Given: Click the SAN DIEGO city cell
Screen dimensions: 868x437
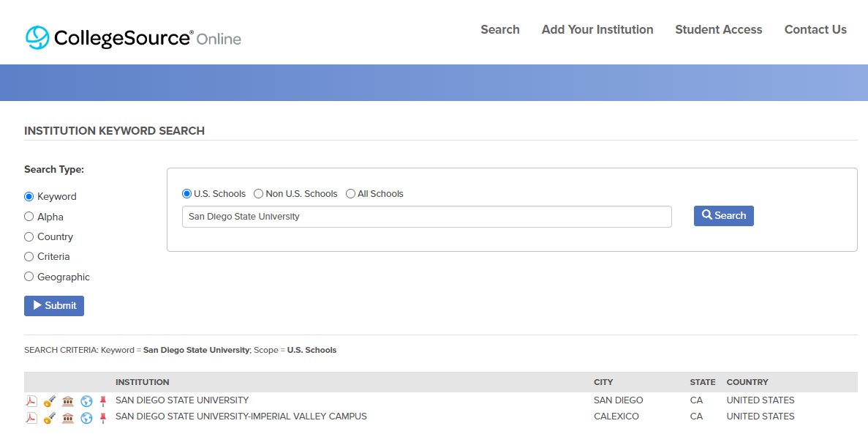Looking at the screenshot, I should [619, 400].
